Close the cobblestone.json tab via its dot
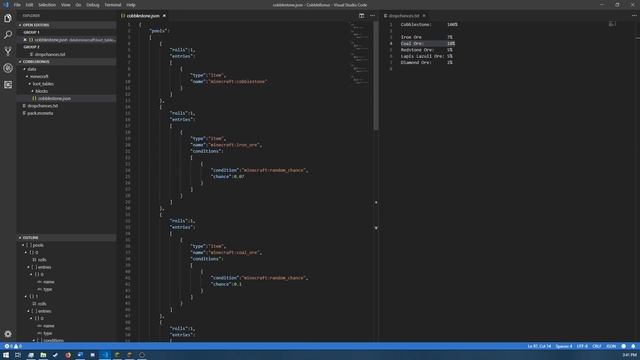Viewport: 640px width, 360px height. pos(164,16)
